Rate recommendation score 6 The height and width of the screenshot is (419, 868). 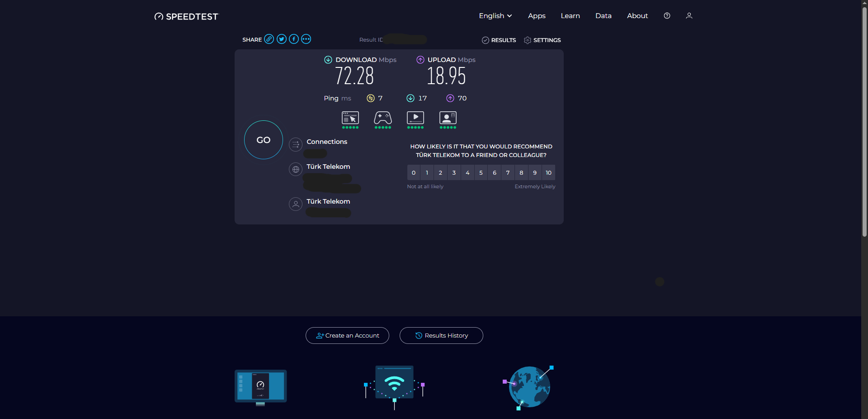pyautogui.click(x=495, y=172)
